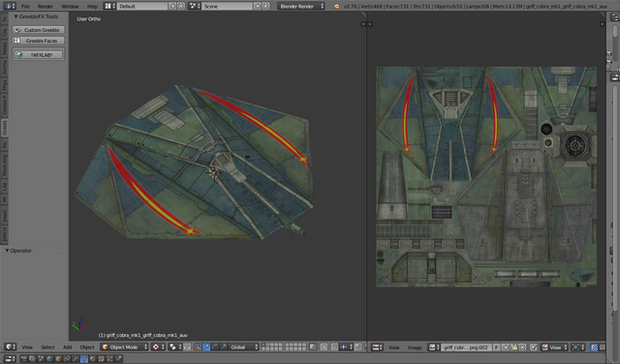
Task: Open the UV editor View mode dropdown
Action: (x=555, y=348)
